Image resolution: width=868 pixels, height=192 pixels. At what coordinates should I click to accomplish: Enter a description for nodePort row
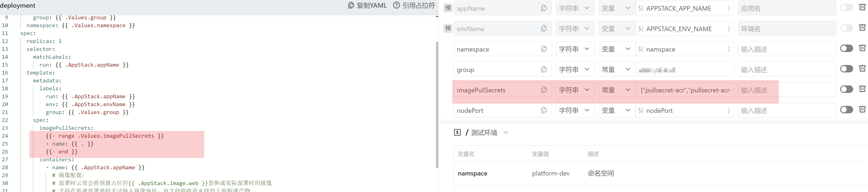[787, 111]
